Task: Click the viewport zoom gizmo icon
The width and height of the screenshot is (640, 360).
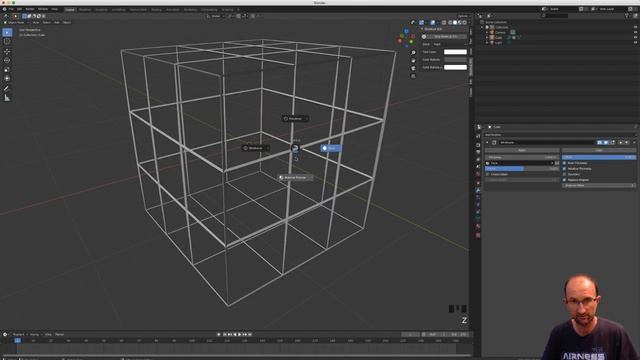Action: [x=413, y=53]
